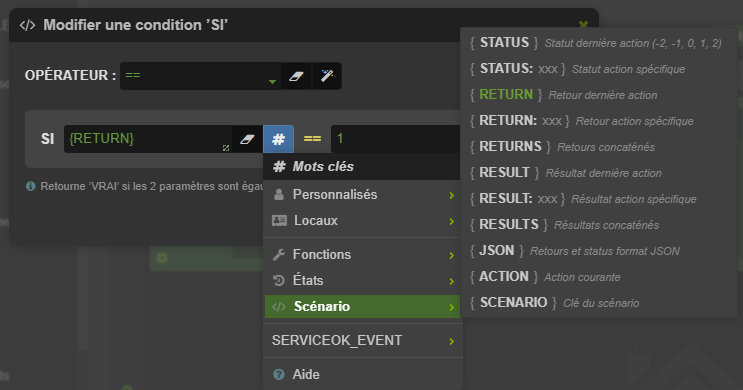Click the blue hash keyword button

278,139
